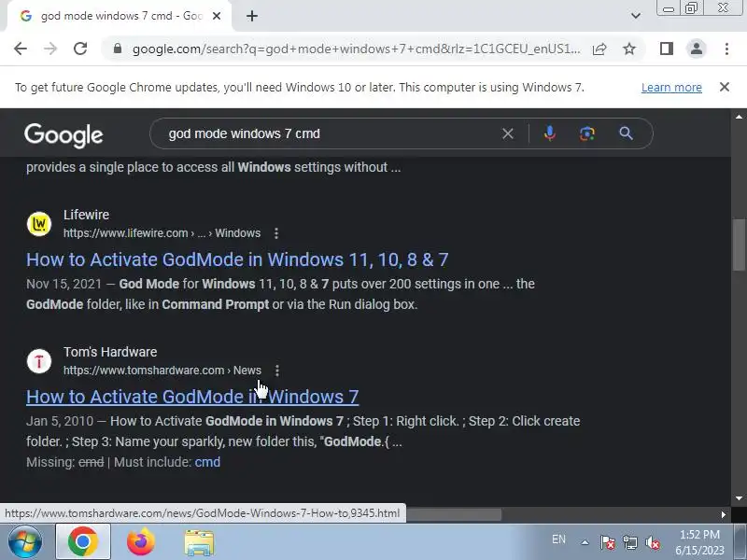
Task: Click the volume tray icon
Action: click(652, 542)
